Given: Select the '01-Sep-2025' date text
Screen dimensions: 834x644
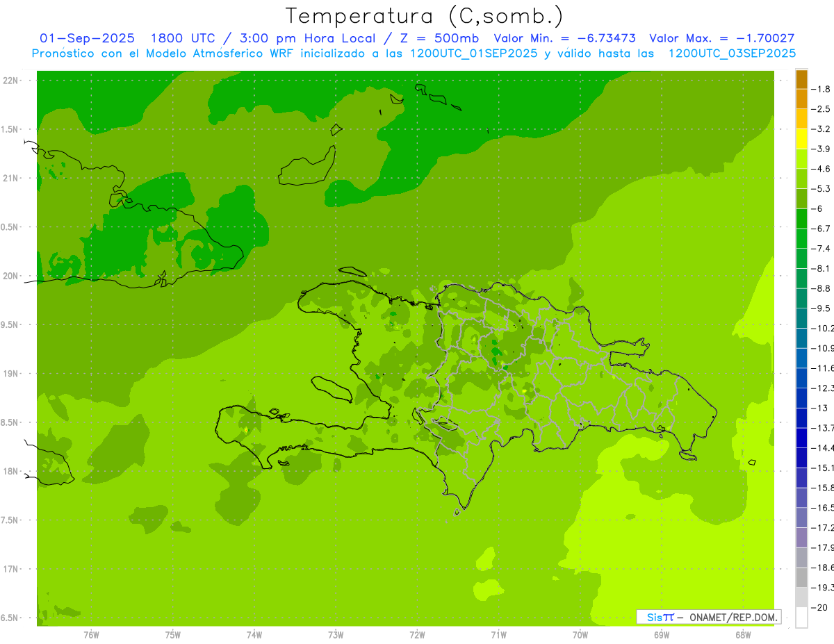Looking at the screenshot, I should click(x=88, y=38).
